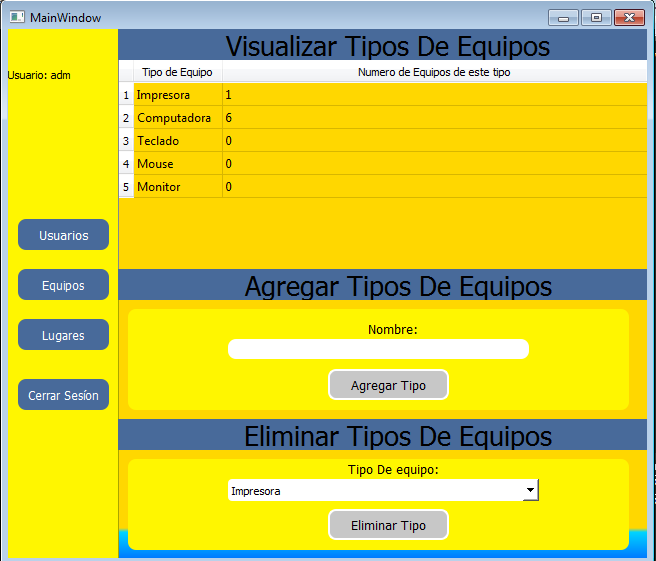Select row header 4 in table

pos(126,164)
